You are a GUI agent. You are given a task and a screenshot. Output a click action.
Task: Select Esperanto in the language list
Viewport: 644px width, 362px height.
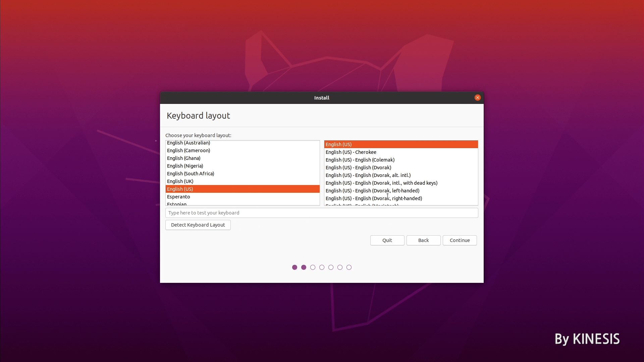[178, 197]
